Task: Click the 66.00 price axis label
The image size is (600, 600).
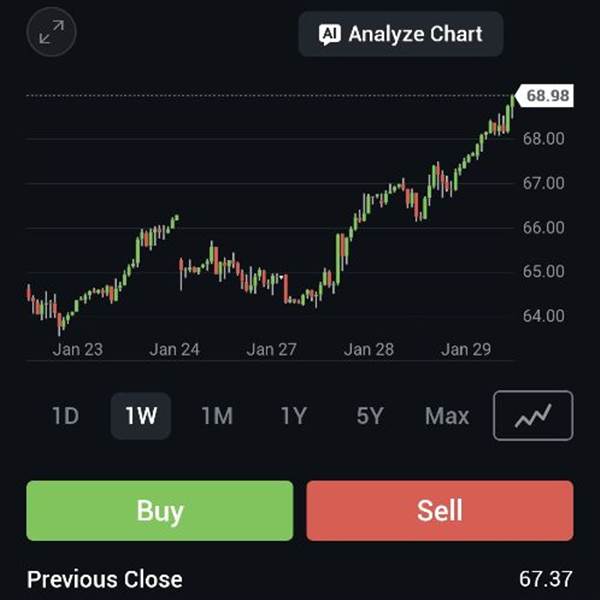Action: point(543,227)
